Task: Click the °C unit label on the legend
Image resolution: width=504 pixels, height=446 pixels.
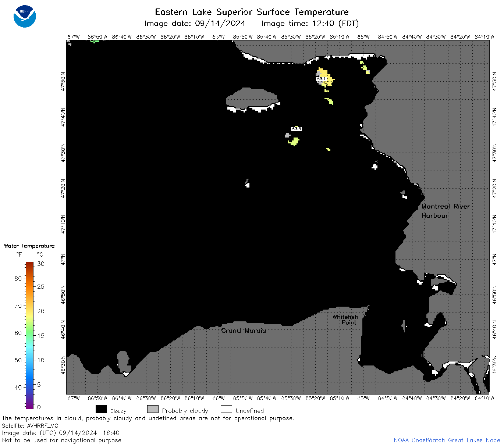Action: coord(40,254)
